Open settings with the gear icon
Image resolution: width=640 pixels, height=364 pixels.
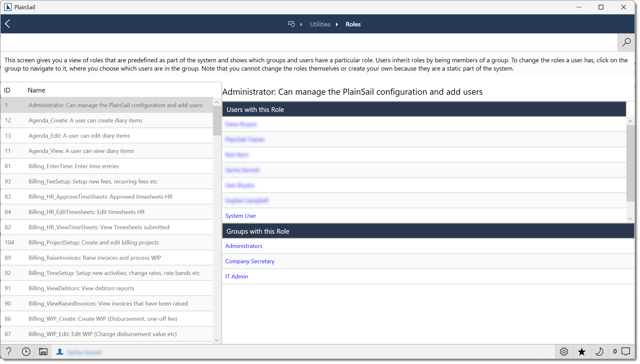click(564, 352)
